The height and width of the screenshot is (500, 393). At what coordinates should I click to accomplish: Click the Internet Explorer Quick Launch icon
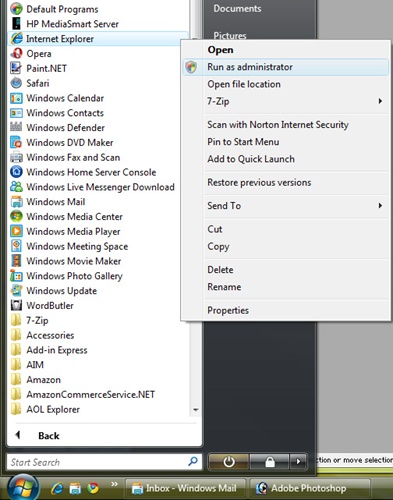[57, 488]
